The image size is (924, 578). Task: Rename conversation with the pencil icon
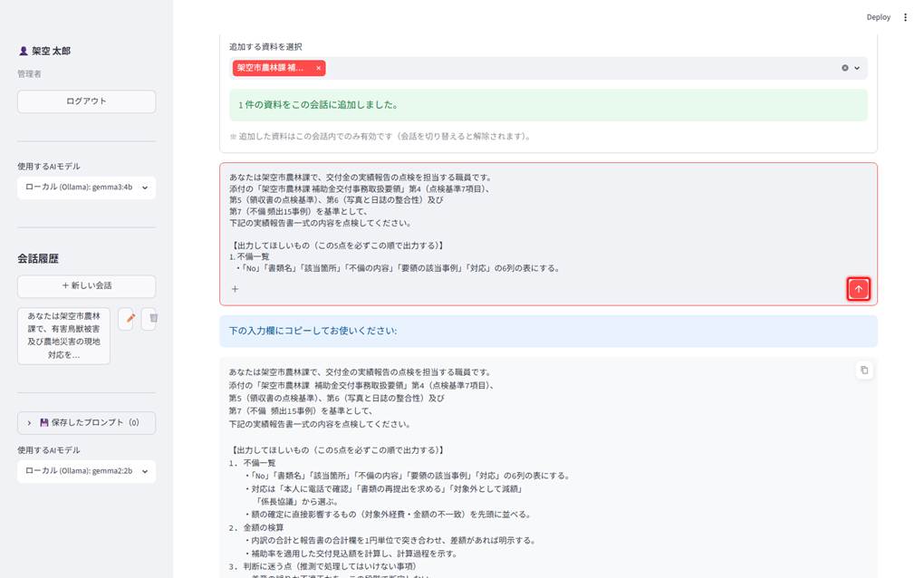click(130, 318)
